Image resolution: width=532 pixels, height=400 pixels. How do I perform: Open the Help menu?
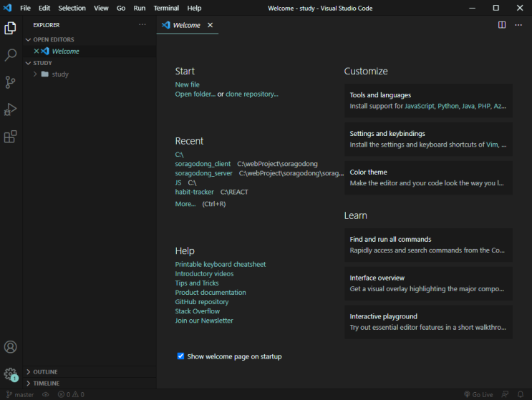[194, 8]
